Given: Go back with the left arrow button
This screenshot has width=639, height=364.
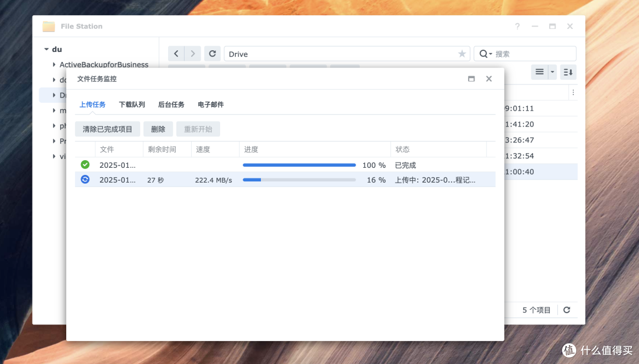Looking at the screenshot, I should click(176, 54).
